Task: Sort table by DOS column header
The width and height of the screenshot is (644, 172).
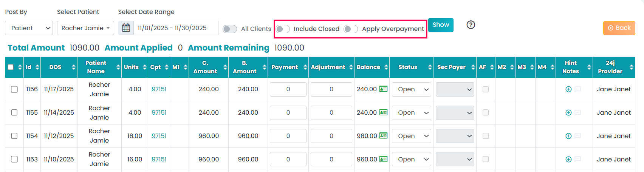Action: [x=56, y=67]
